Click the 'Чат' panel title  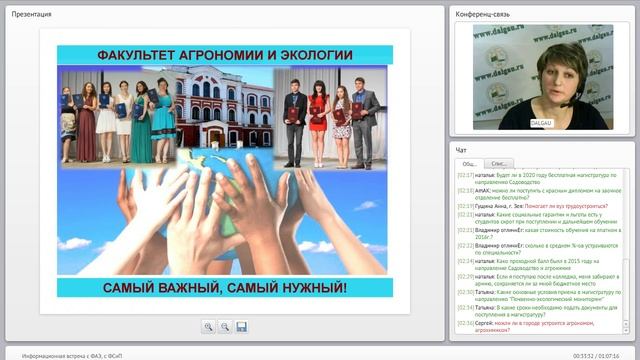[x=461, y=150]
